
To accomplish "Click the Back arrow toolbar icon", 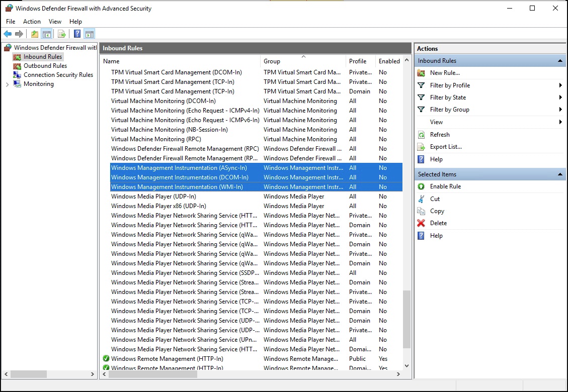I will (x=8, y=34).
